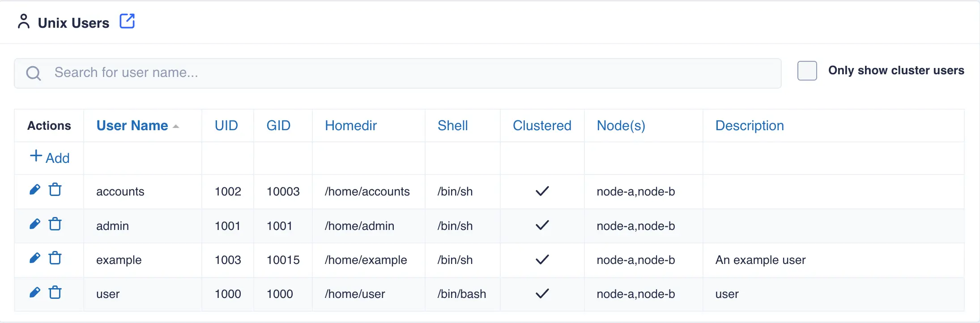
Task: Delete the user named user
Action: (x=55, y=292)
